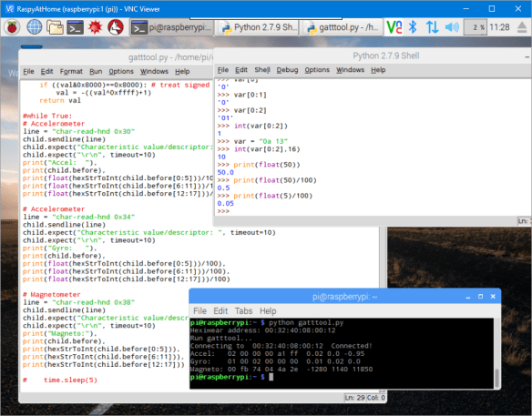
Task: Click the clock showing 11:28
Action: (x=499, y=27)
